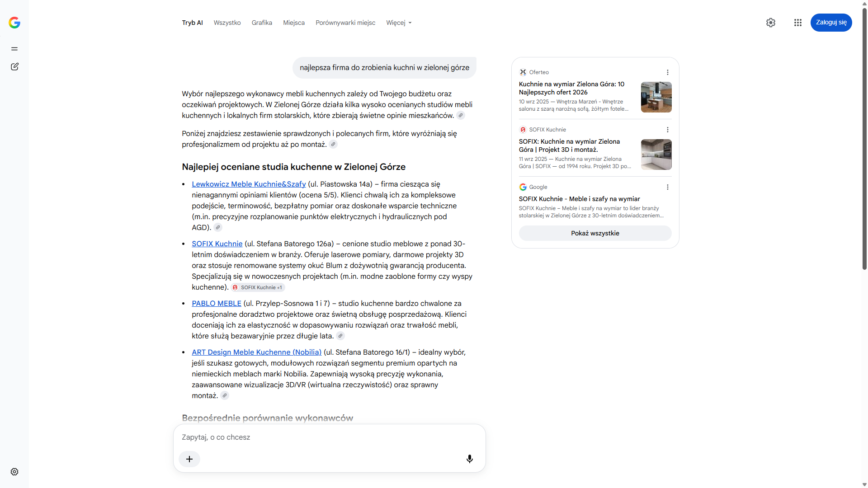Click source link icon after Lewkowicz description
This screenshot has height=488, width=868.
pyautogui.click(x=218, y=228)
